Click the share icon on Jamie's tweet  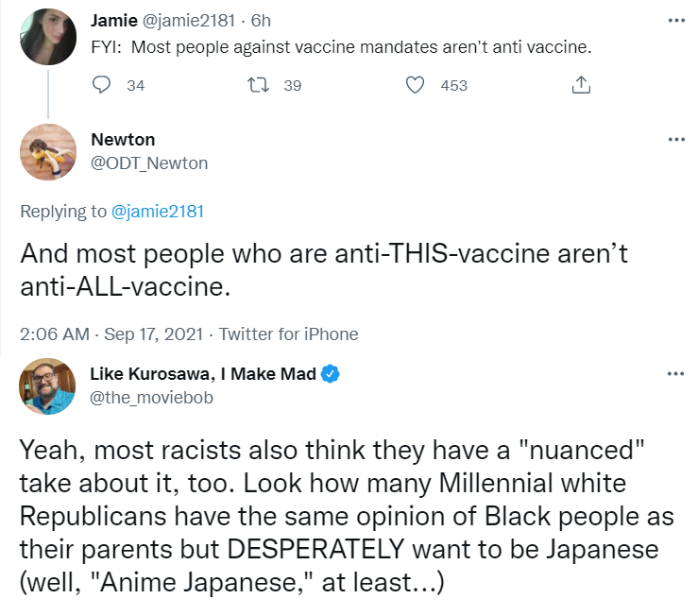(582, 85)
